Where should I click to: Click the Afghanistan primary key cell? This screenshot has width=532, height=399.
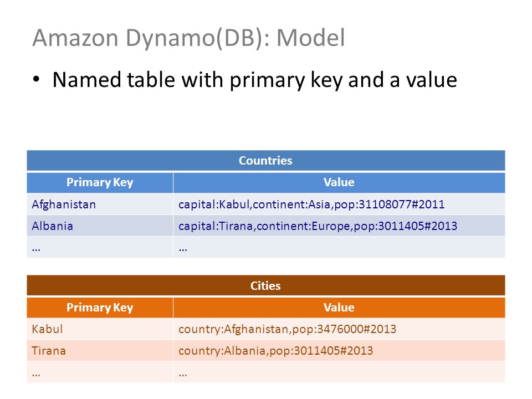[100, 204]
